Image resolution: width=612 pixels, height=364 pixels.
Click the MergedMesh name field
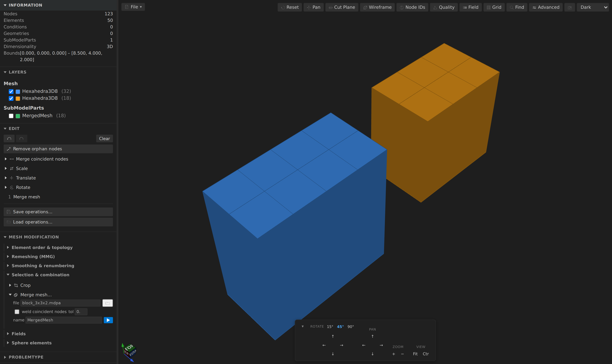click(x=64, y=320)
